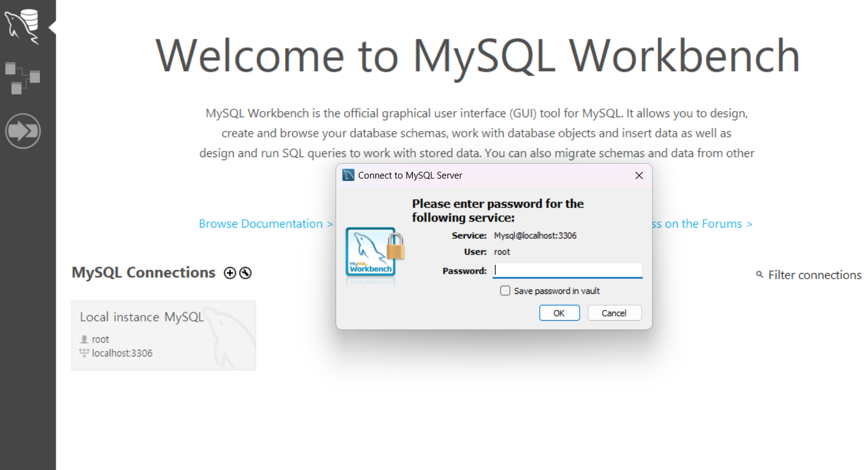The height and width of the screenshot is (470, 868).
Task: Click the magnifier icon beside Filter connections
Action: click(x=759, y=275)
